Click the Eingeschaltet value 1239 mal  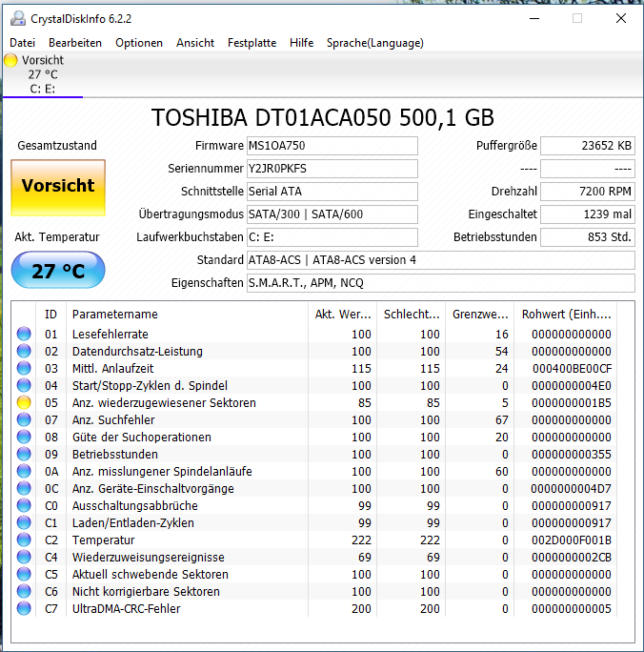coord(588,214)
